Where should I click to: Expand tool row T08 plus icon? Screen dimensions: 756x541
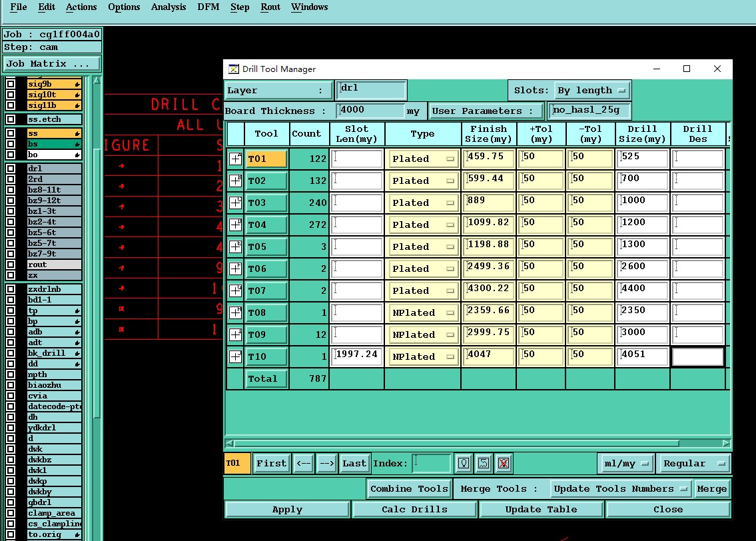tap(235, 312)
